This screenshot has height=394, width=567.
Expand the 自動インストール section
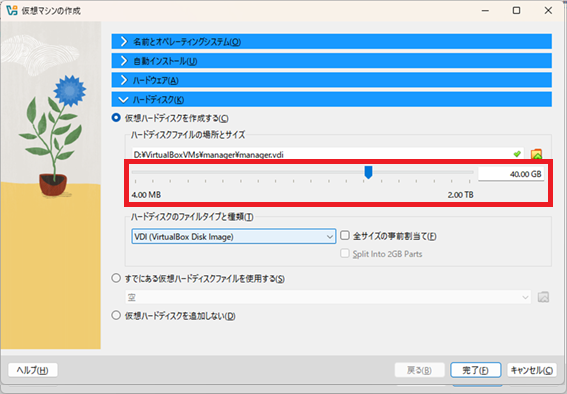pyautogui.click(x=332, y=61)
